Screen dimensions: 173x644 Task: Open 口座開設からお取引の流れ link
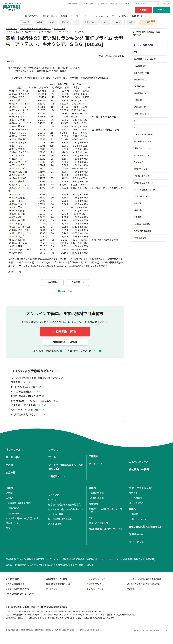[47, 351]
